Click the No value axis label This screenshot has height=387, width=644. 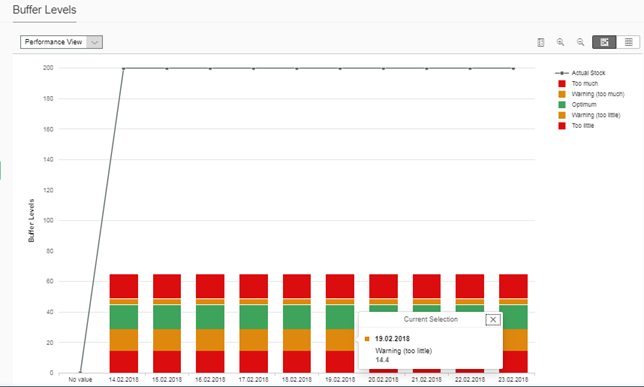point(80,380)
